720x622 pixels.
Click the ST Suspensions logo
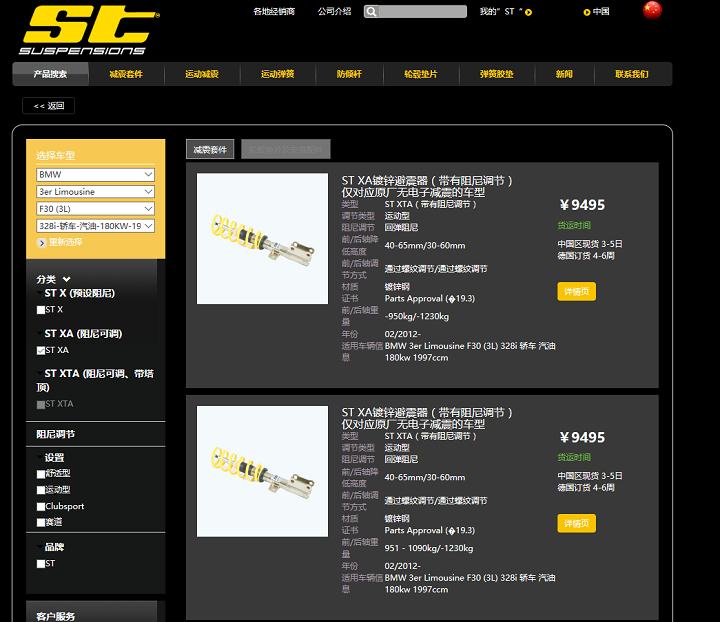point(90,30)
